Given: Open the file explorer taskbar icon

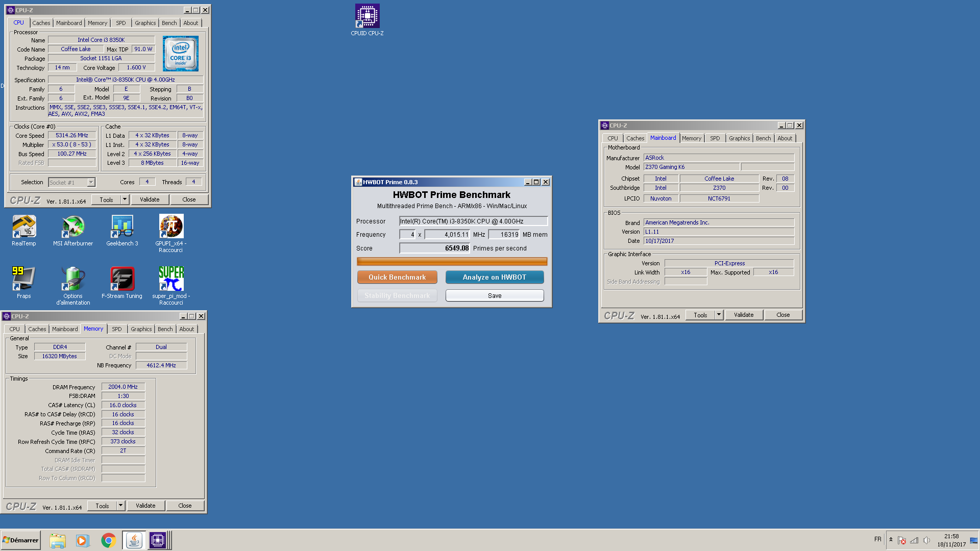Looking at the screenshot, I should [x=58, y=540].
